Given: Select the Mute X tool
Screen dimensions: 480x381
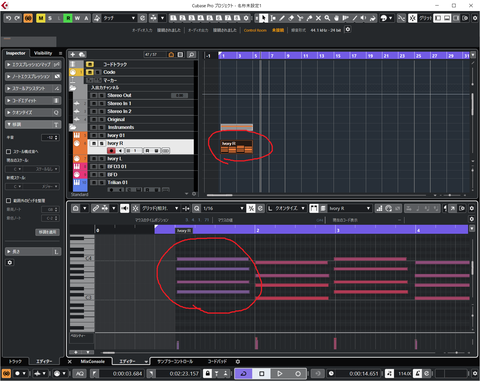Looking at the screenshot, I should click(x=318, y=18).
